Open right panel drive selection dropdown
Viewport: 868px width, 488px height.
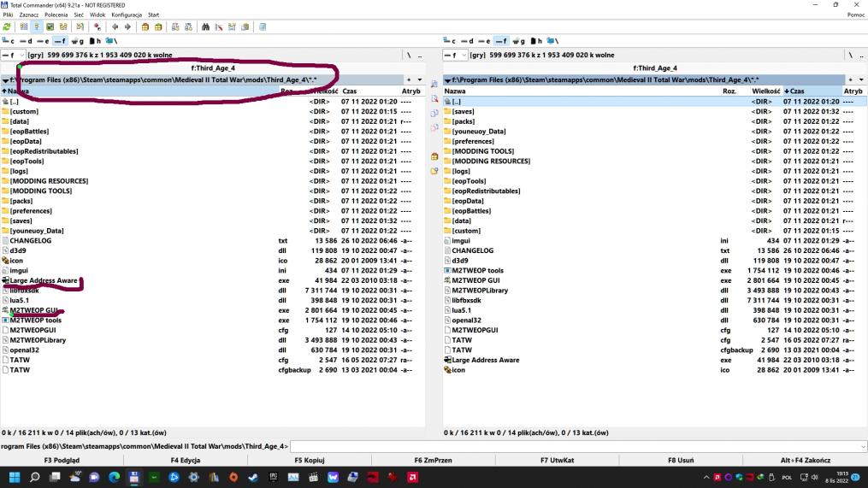pyautogui.click(x=464, y=55)
